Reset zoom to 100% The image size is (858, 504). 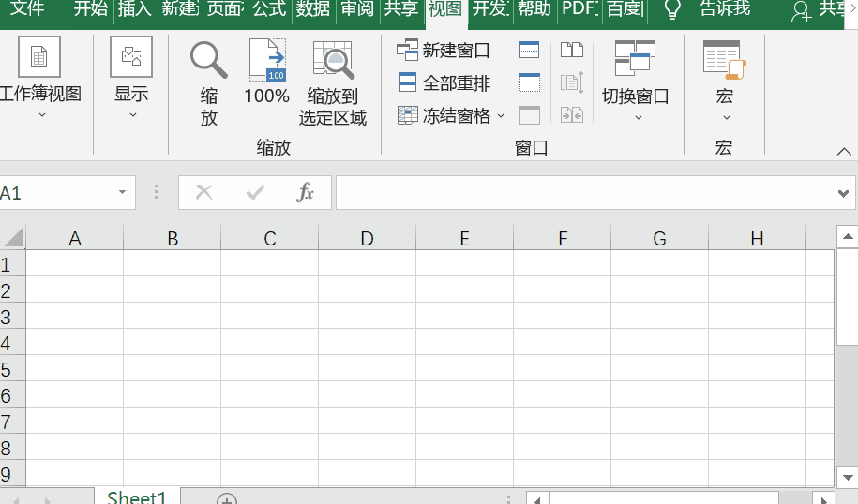267,72
